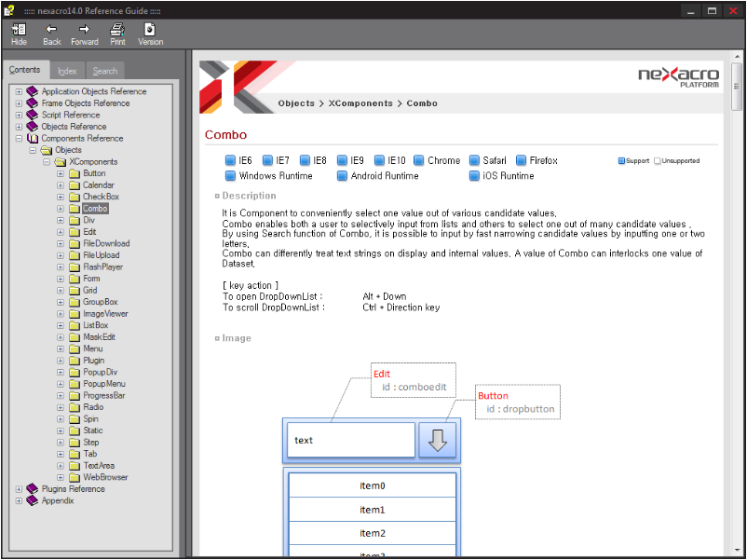The width and height of the screenshot is (747, 560).
Task: Select the Calendar tree item
Action: [99, 185]
